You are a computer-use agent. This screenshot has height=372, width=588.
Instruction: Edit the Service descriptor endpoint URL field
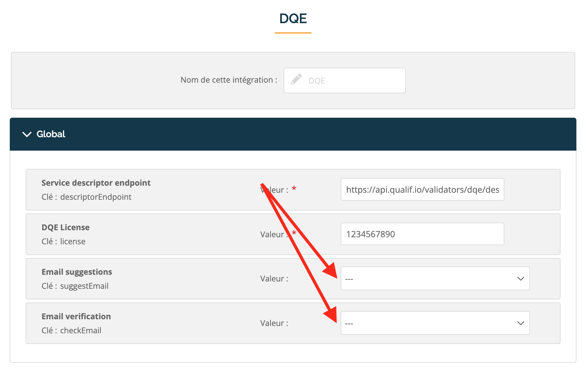tap(422, 189)
